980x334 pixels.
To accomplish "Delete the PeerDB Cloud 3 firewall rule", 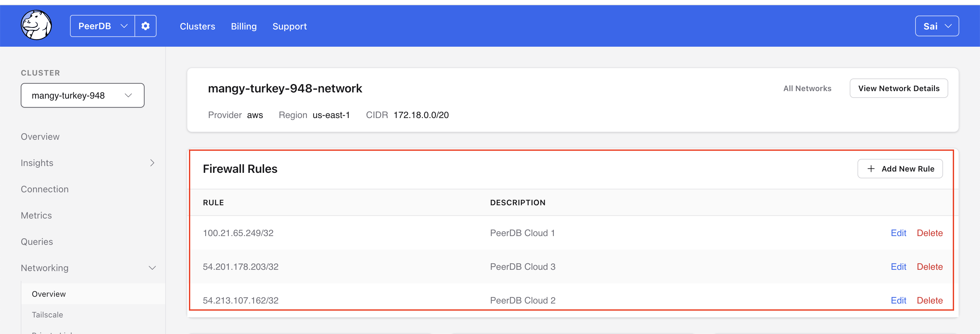I will tap(930, 267).
